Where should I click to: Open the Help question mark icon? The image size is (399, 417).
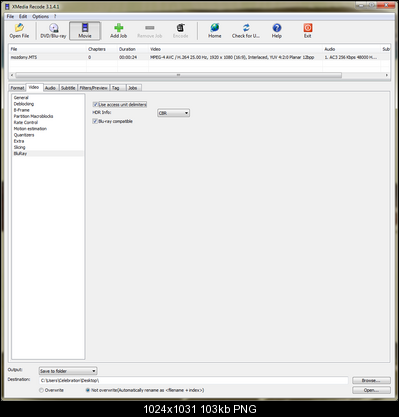pos(276,28)
